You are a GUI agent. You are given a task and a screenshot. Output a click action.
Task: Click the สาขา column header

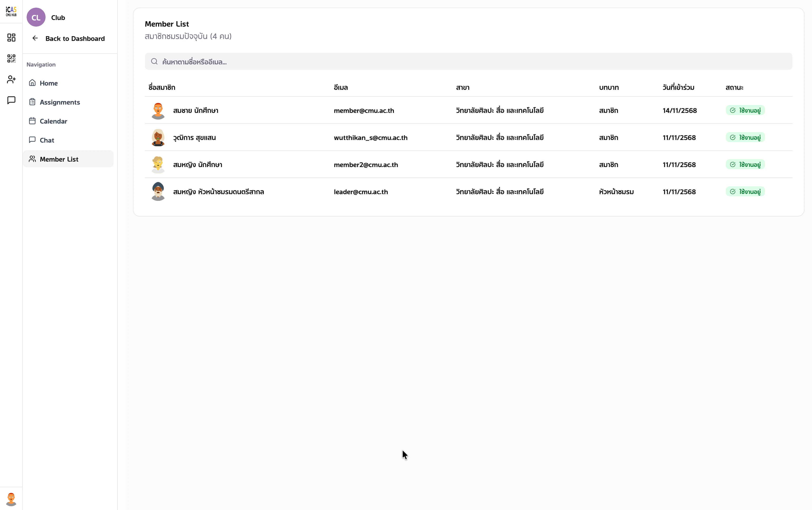[x=462, y=87]
